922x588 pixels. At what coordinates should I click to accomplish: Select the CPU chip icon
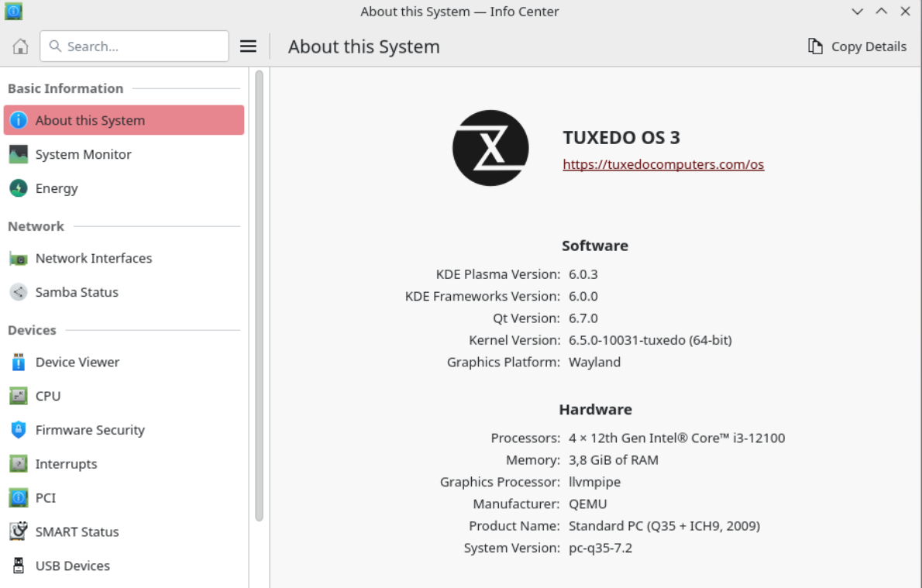click(x=19, y=396)
